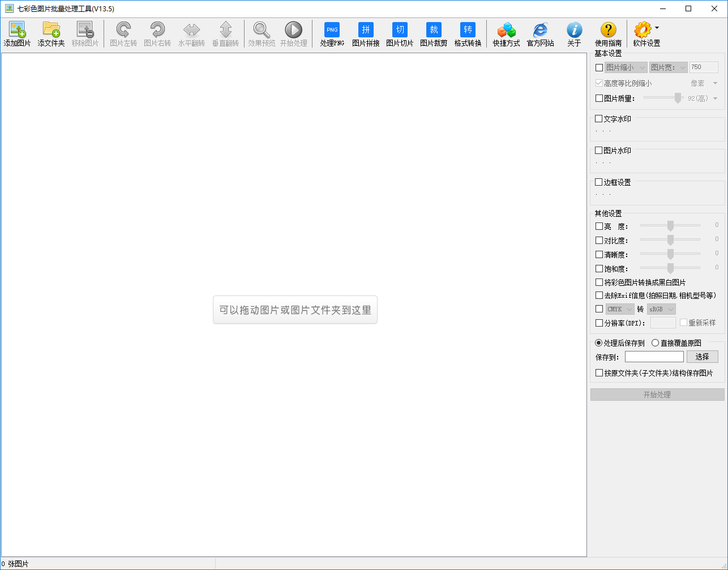Image resolution: width=728 pixels, height=570 pixels.
Task: Click the 保存到 path input field
Action: [654, 357]
